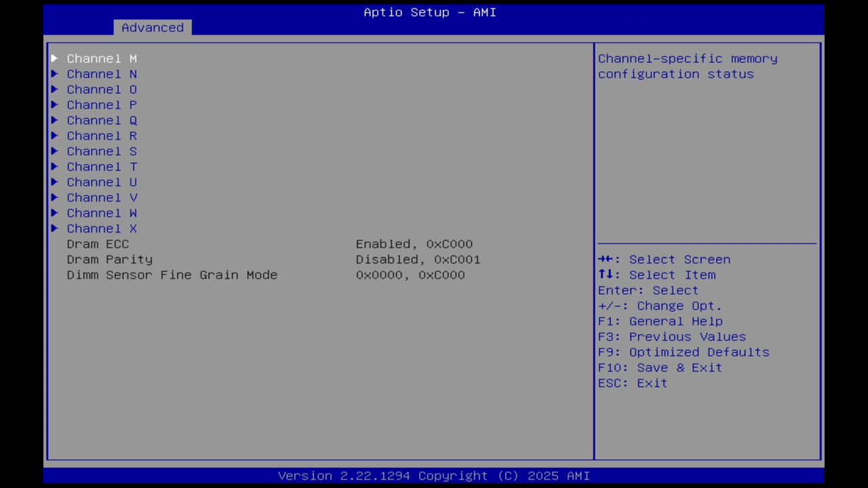Click the arrow icon beside Channel X
The image size is (868, 488).
(x=55, y=228)
